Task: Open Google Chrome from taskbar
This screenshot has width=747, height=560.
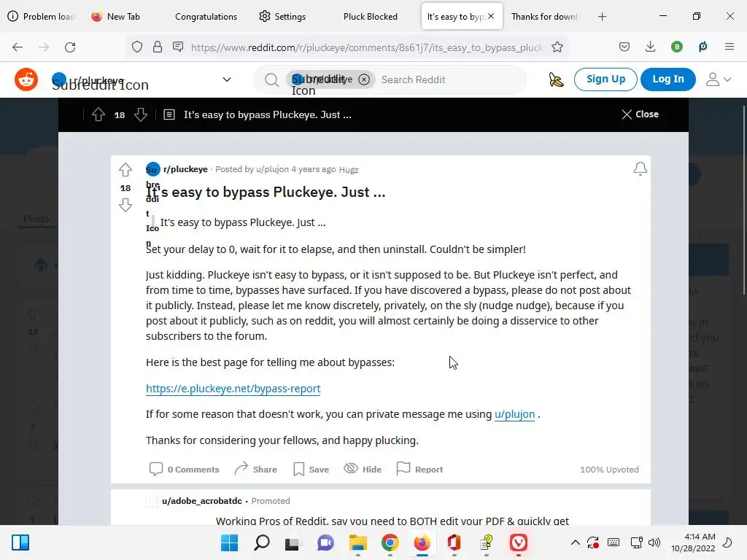Action: [390, 542]
